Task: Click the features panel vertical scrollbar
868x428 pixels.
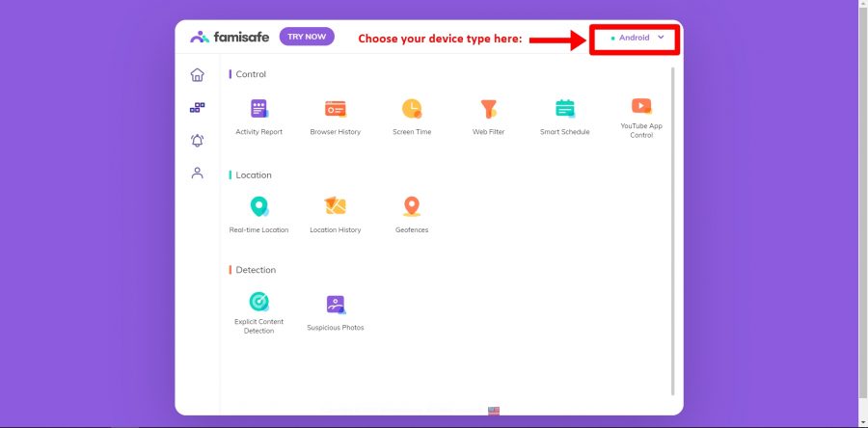Action: pos(672,231)
